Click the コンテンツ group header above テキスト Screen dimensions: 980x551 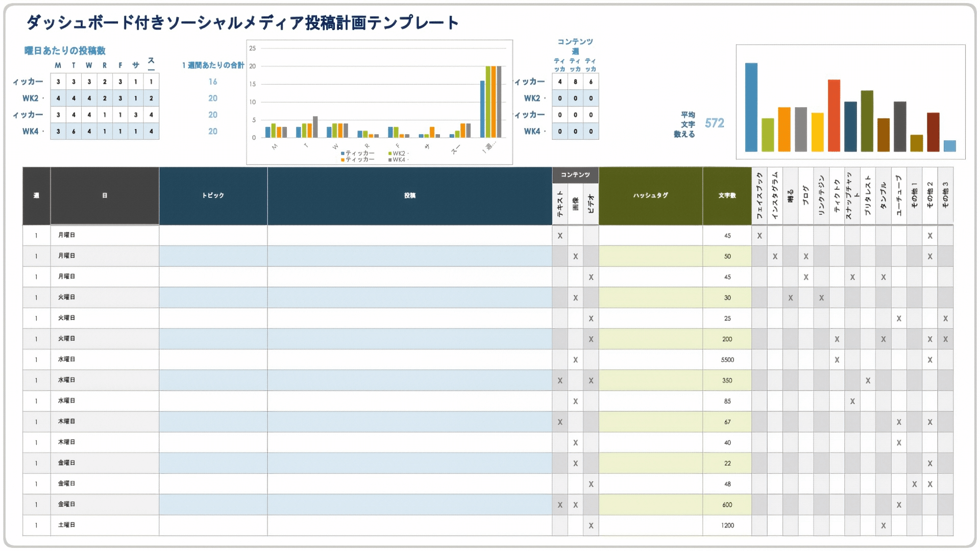575,175
